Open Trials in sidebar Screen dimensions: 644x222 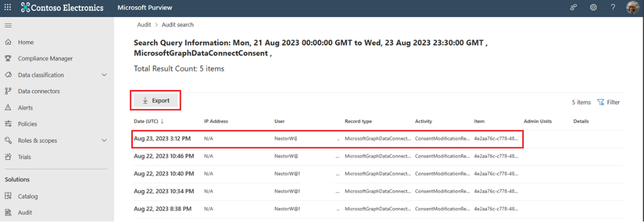24,157
